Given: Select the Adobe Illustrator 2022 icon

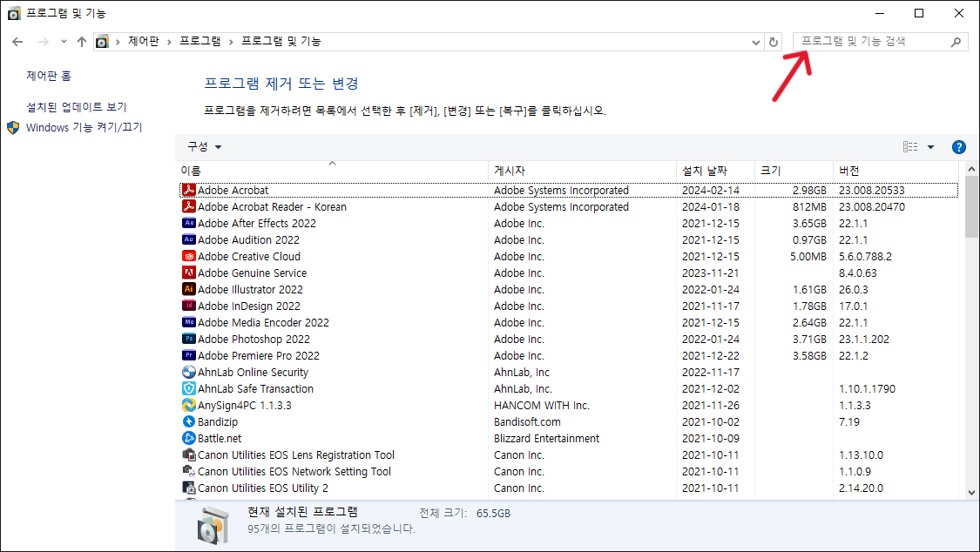Looking at the screenshot, I should 189,289.
